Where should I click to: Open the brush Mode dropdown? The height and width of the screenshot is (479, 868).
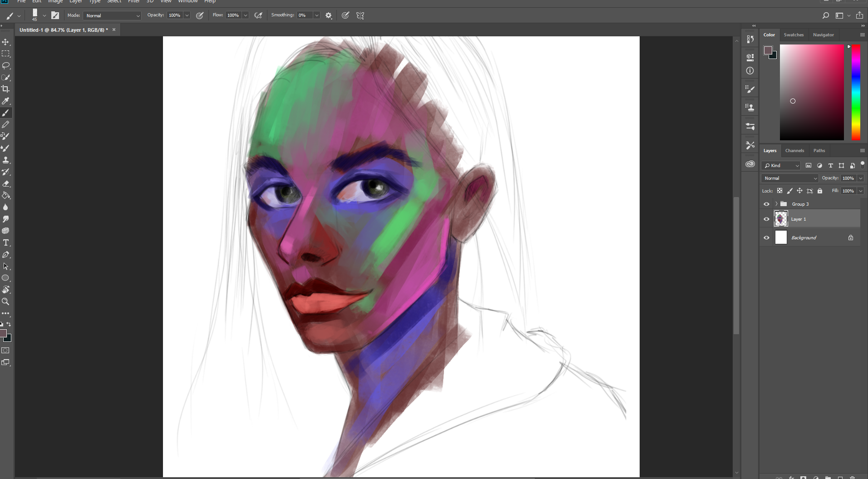pos(112,15)
